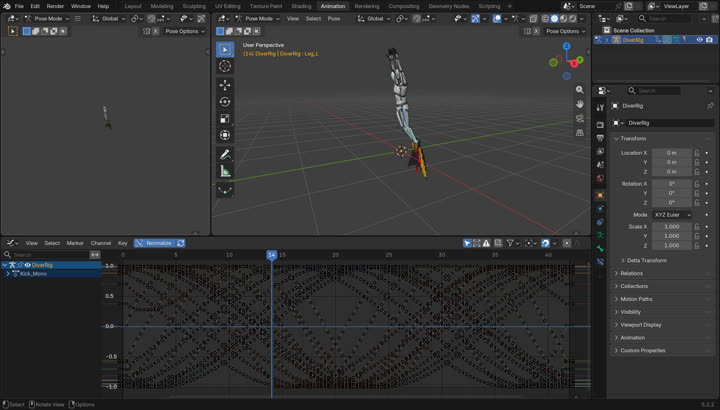Toggle only show selected in graph editor
The image size is (720, 410).
pyautogui.click(x=467, y=243)
